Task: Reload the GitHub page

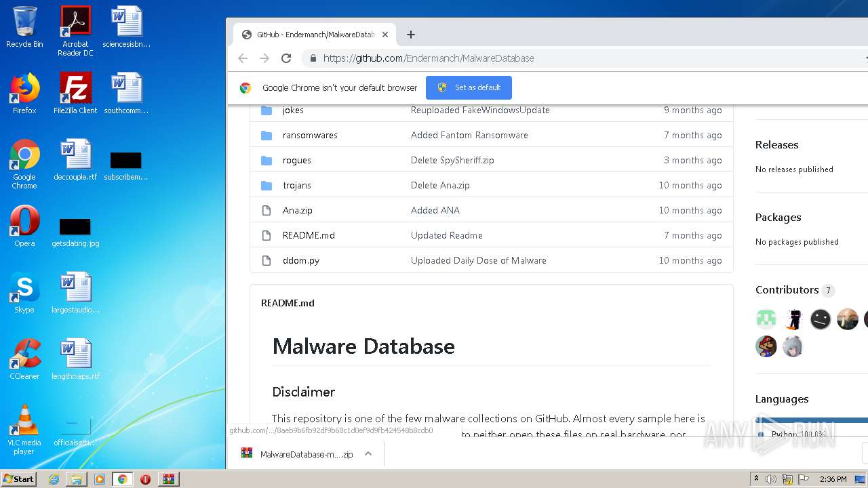Action: coord(286,58)
